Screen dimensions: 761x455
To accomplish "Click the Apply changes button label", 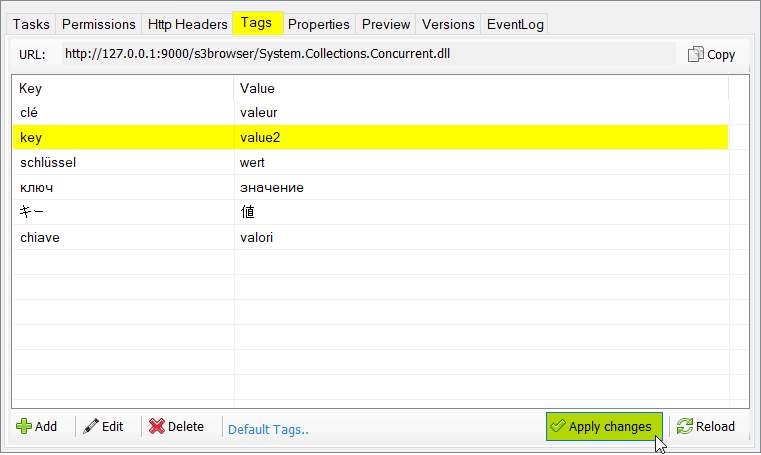I will tap(610, 427).
